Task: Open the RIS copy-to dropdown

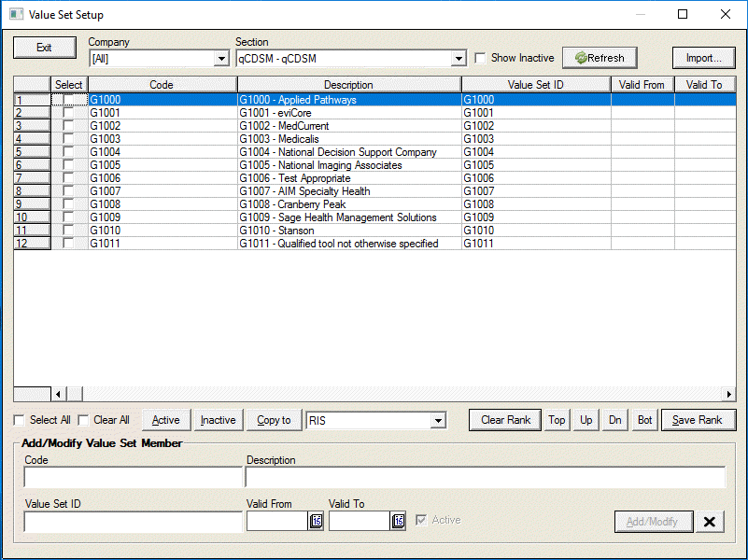Action: click(438, 421)
